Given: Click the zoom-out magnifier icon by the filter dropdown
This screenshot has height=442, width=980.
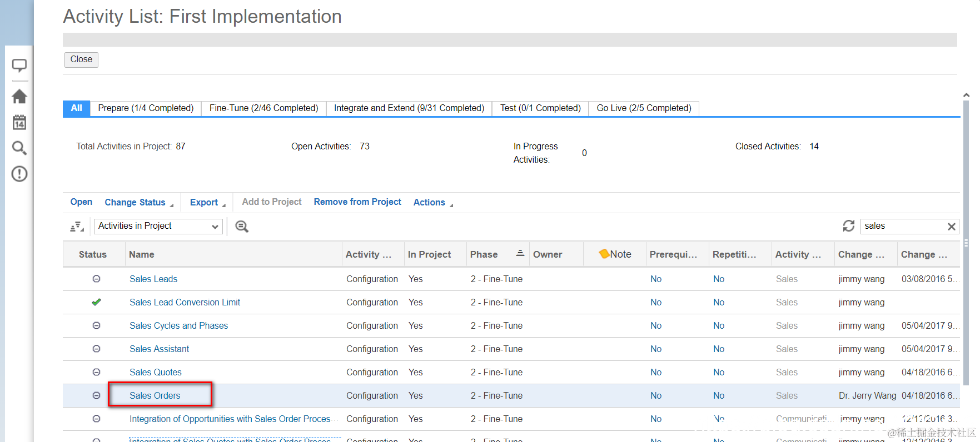Looking at the screenshot, I should click(x=242, y=227).
